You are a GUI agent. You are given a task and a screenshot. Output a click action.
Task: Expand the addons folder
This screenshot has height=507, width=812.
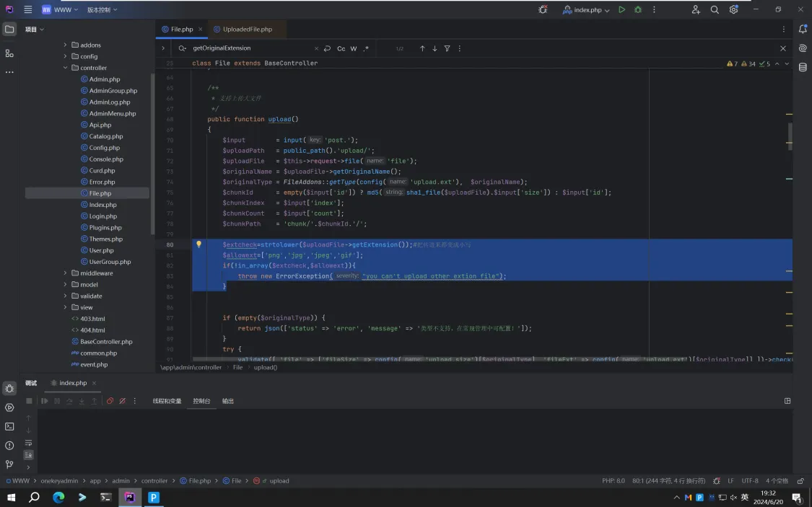tap(65, 45)
